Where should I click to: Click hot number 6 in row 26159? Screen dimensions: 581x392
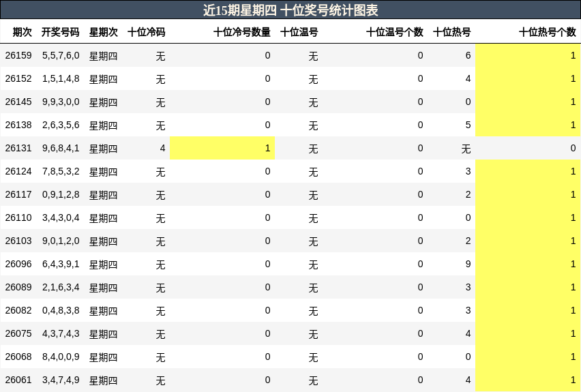tap(468, 56)
